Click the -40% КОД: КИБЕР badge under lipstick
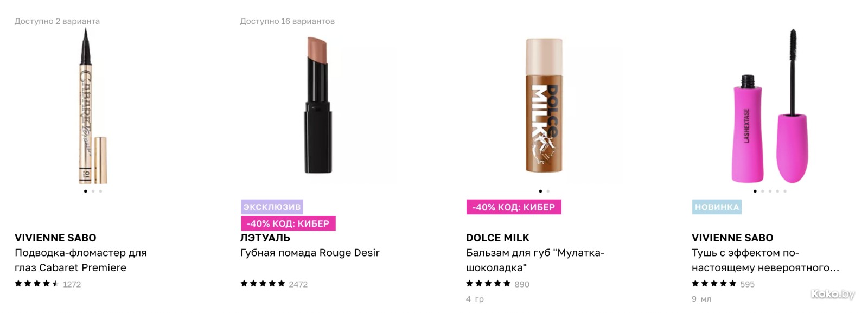868x313 pixels. click(x=288, y=223)
